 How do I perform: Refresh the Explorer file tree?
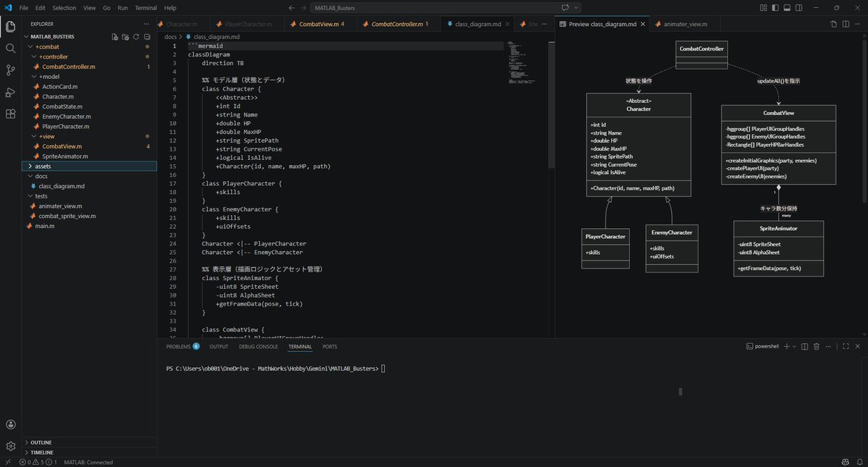point(136,36)
